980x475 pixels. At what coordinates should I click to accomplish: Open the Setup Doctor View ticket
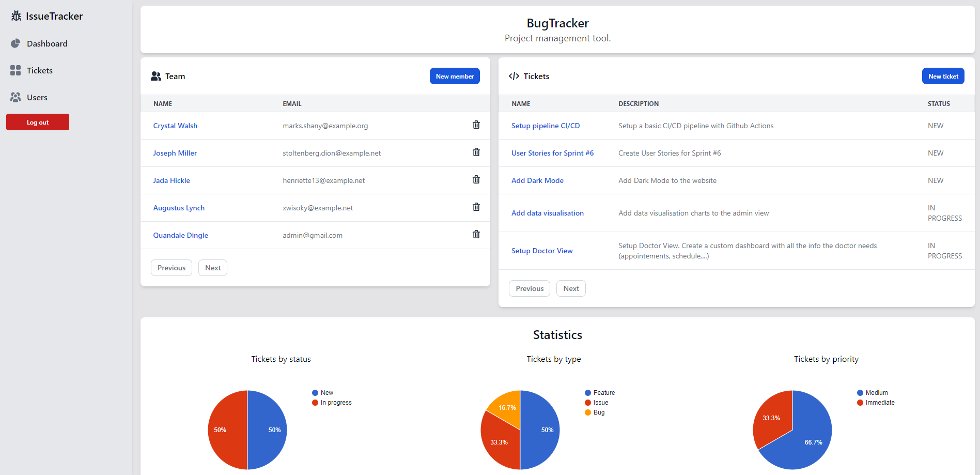pyautogui.click(x=541, y=251)
